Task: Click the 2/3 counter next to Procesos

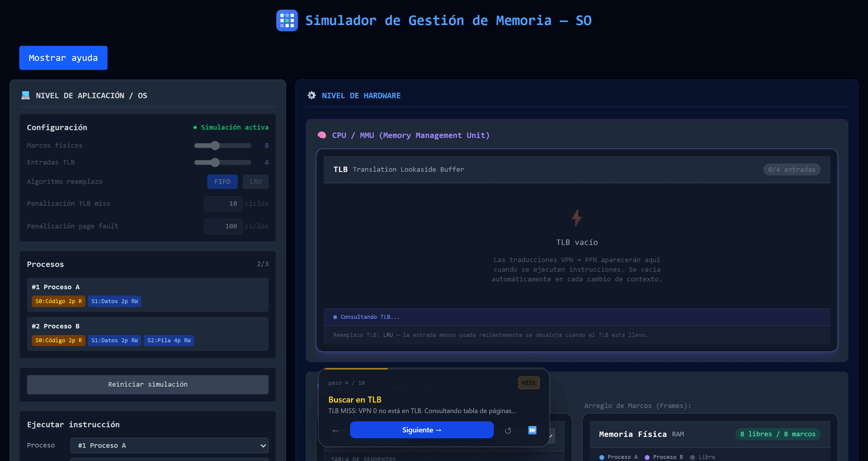Action: click(x=263, y=264)
